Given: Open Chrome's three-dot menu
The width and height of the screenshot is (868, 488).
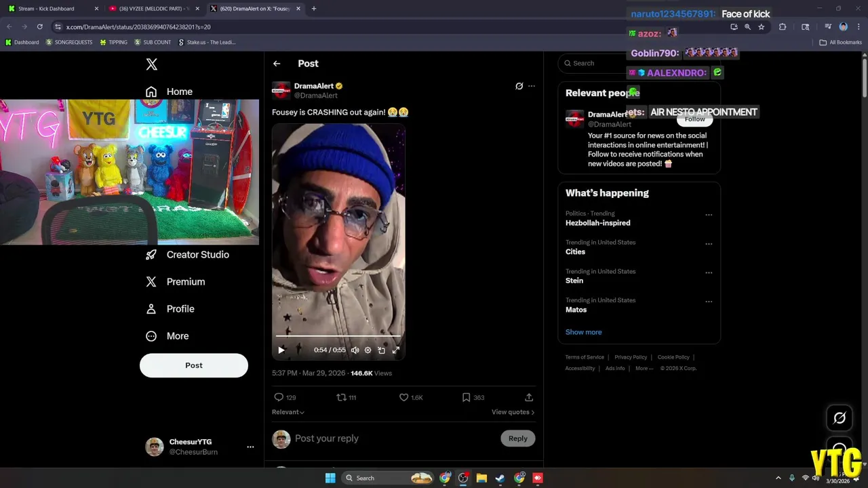Looking at the screenshot, I should click(x=859, y=27).
